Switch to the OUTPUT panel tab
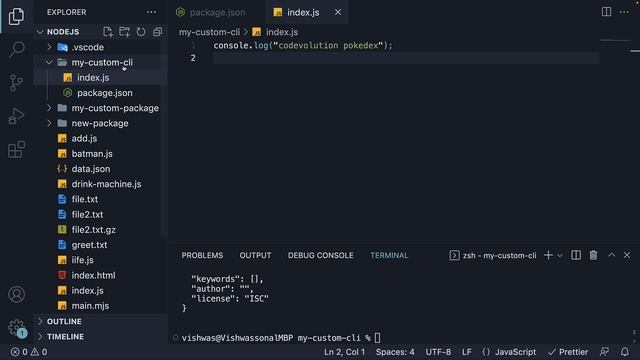Image resolution: width=640 pixels, height=360 pixels. [255, 255]
